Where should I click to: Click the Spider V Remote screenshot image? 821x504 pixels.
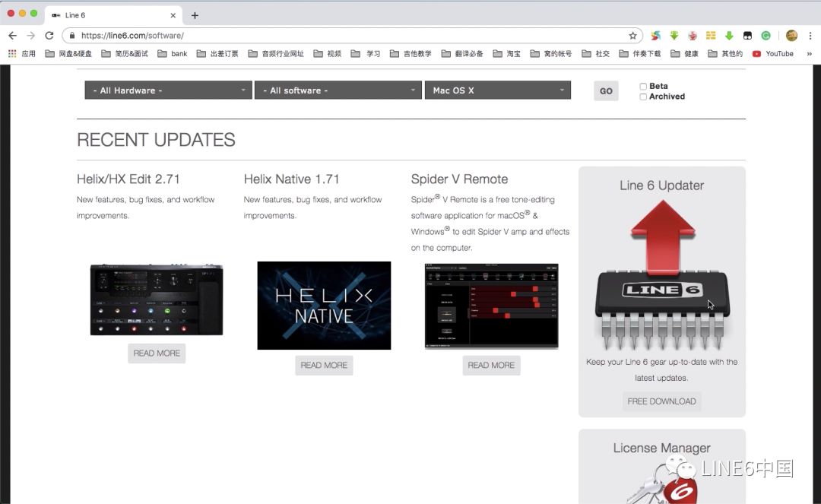pos(491,306)
